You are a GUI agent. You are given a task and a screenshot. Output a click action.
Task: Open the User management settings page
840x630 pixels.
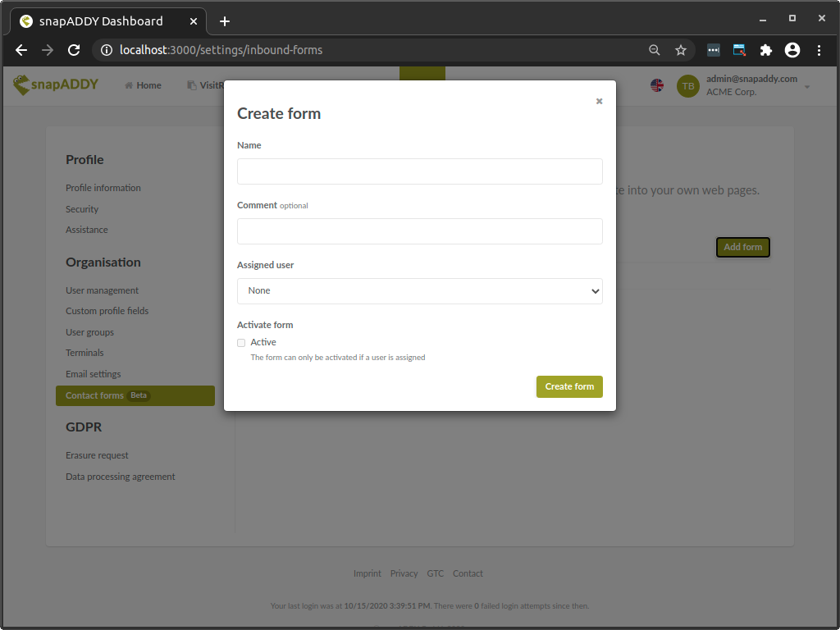tap(102, 290)
